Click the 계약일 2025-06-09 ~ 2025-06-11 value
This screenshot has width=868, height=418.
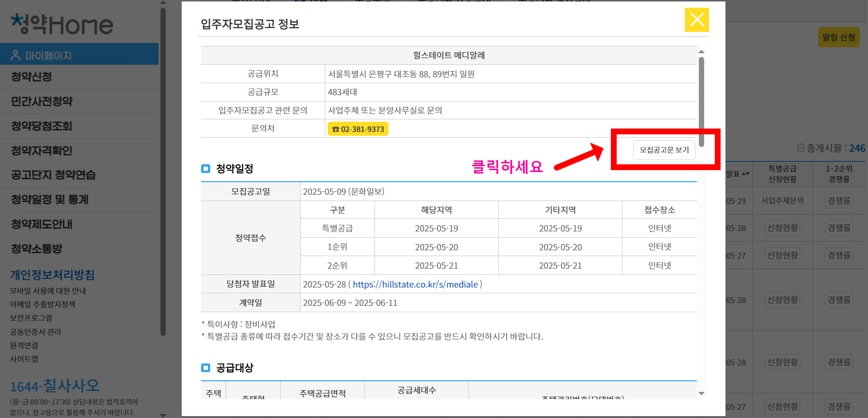350,303
